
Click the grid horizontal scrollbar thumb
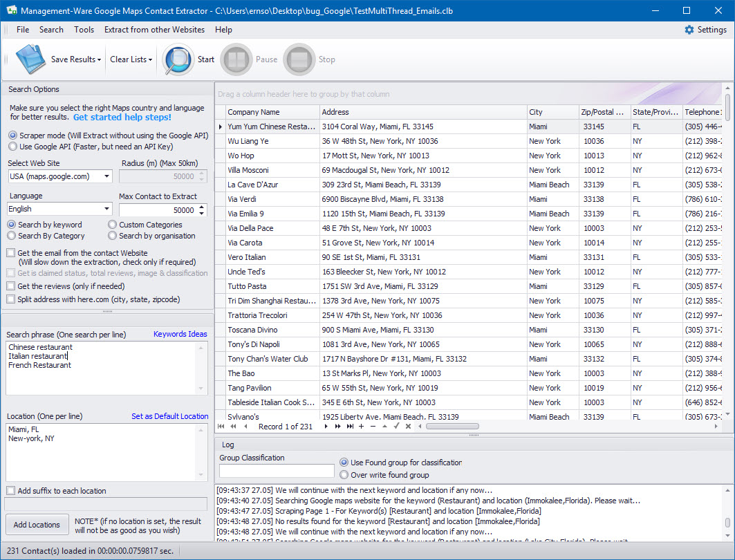pyautogui.click(x=452, y=427)
